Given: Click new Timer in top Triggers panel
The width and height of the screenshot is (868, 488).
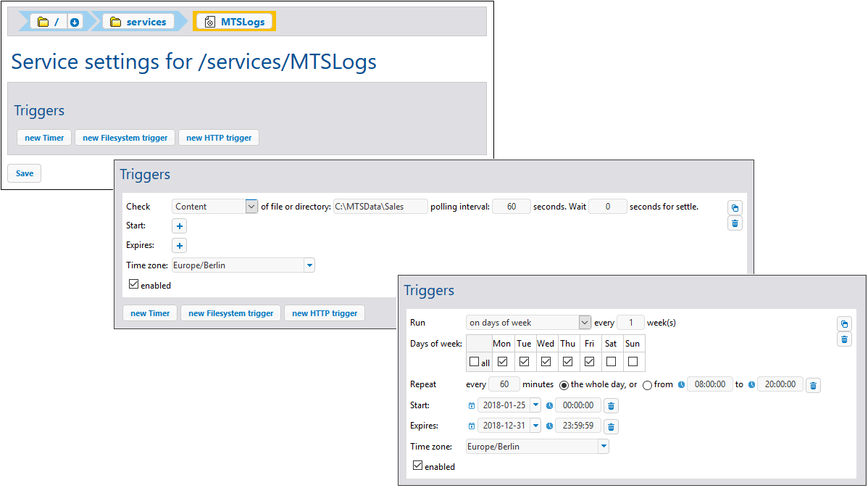Looking at the screenshot, I should (x=44, y=138).
